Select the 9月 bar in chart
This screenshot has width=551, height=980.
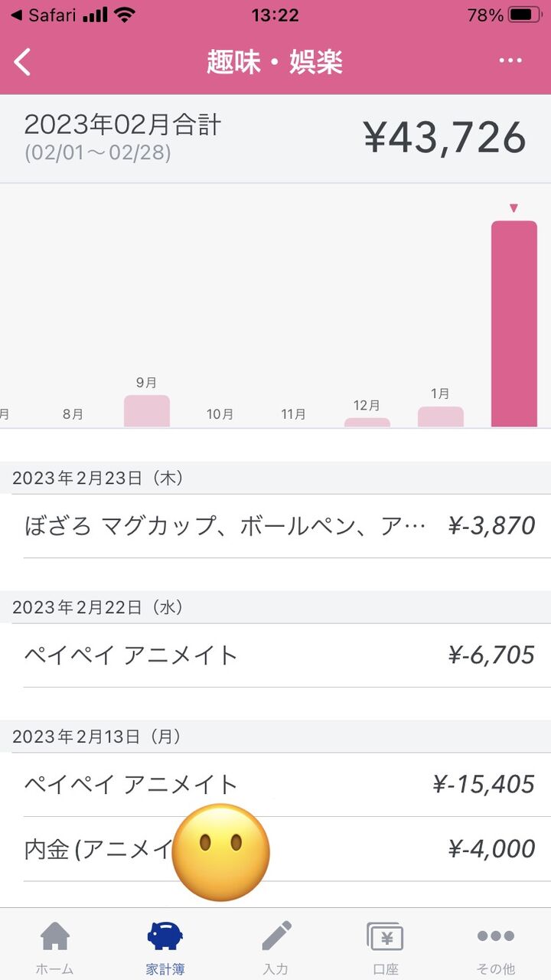pos(146,410)
